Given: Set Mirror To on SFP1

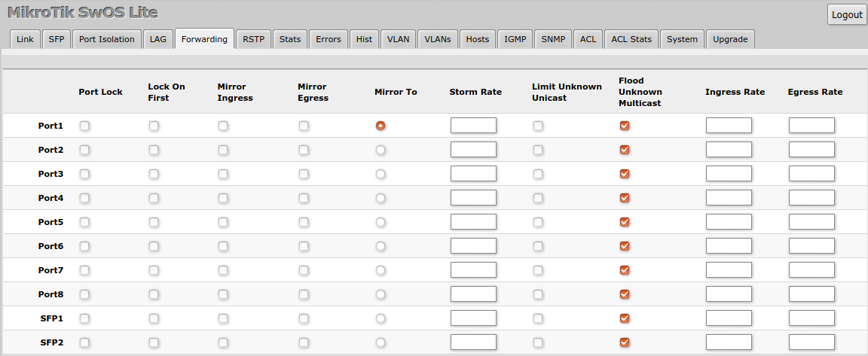Looking at the screenshot, I should [381, 318].
